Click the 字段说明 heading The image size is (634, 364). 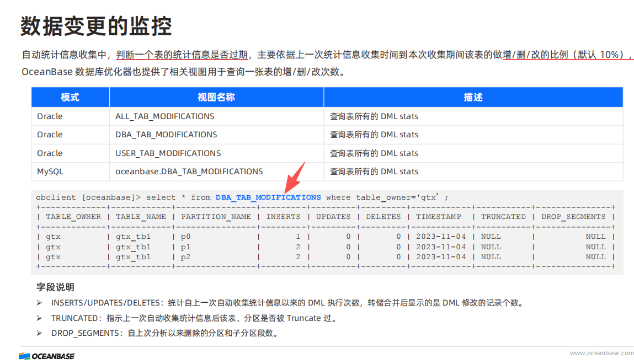coord(55,287)
